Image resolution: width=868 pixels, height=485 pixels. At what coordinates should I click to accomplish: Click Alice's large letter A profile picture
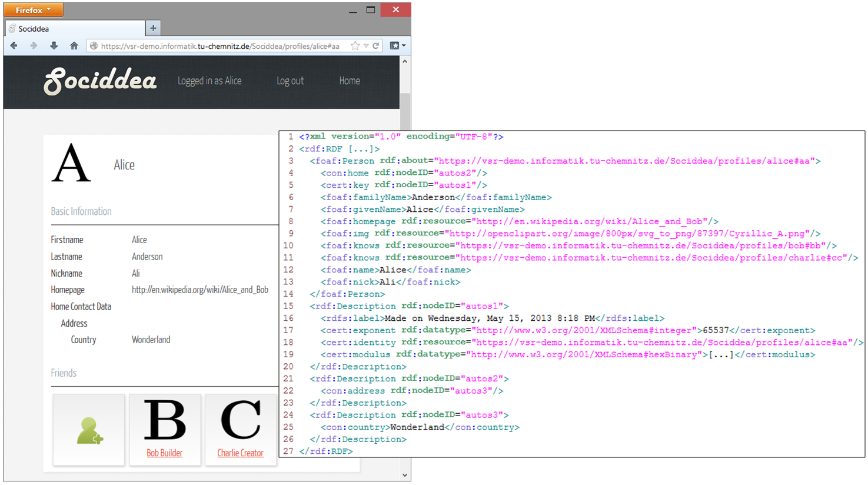[71, 164]
